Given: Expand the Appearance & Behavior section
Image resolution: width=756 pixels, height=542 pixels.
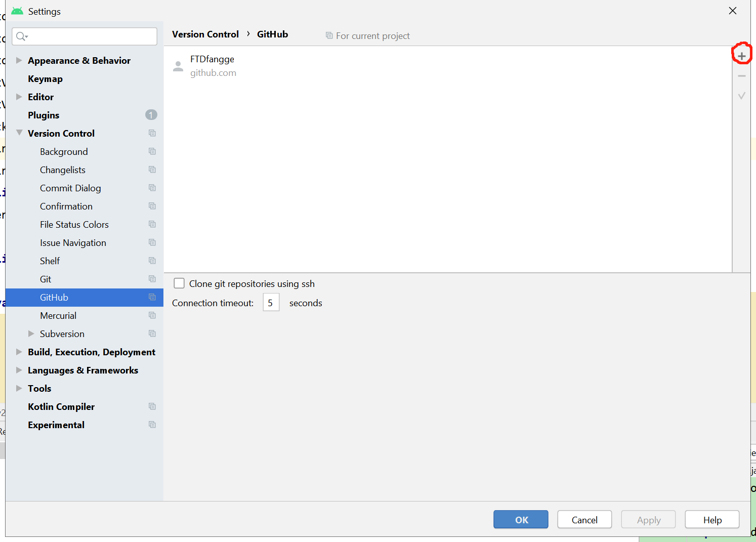Looking at the screenshot, I should pyautogui.click(x=19, y=60).
